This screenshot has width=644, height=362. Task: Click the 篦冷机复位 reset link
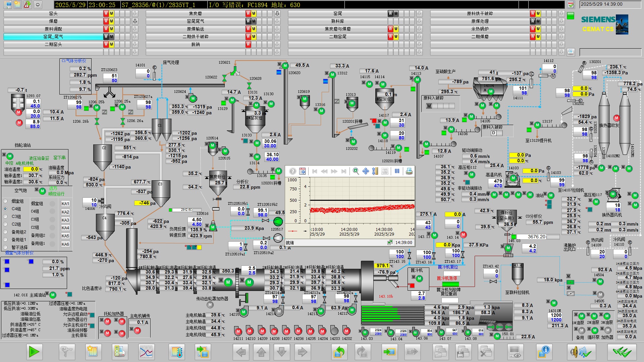[x=448, y=267]
